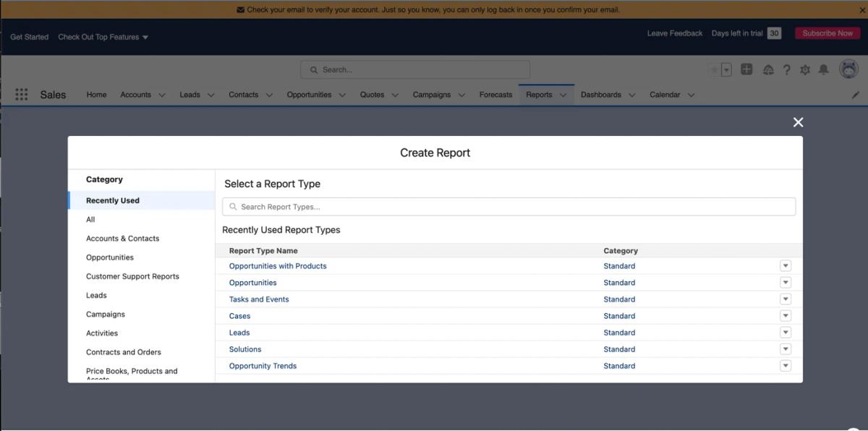Open the favorites list dropdown arrow

727,70
